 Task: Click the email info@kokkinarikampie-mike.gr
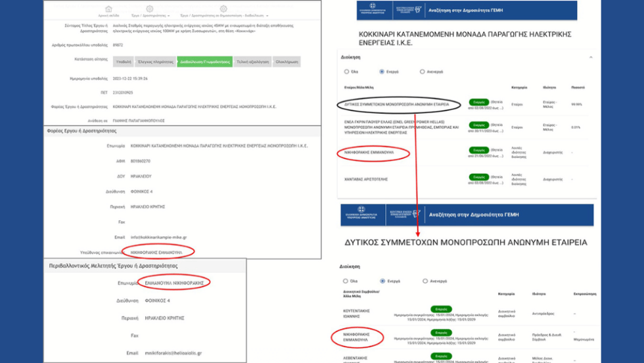158,237
